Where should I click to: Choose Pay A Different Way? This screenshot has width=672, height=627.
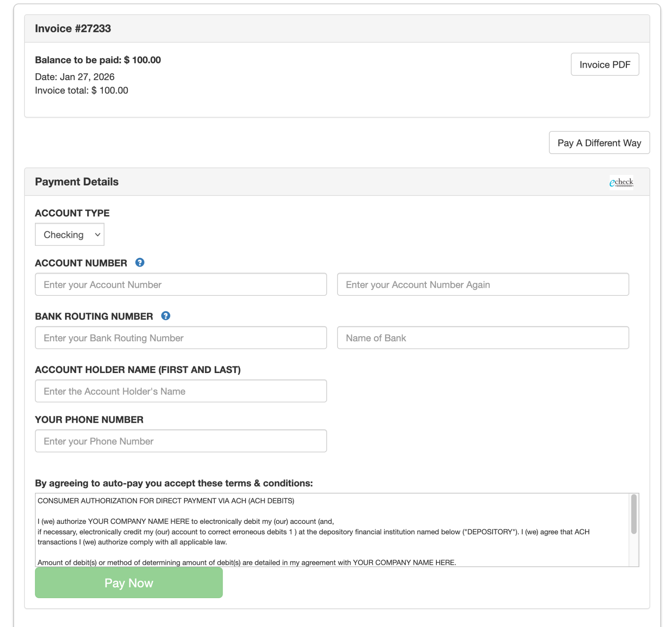[x=599, y=143]
